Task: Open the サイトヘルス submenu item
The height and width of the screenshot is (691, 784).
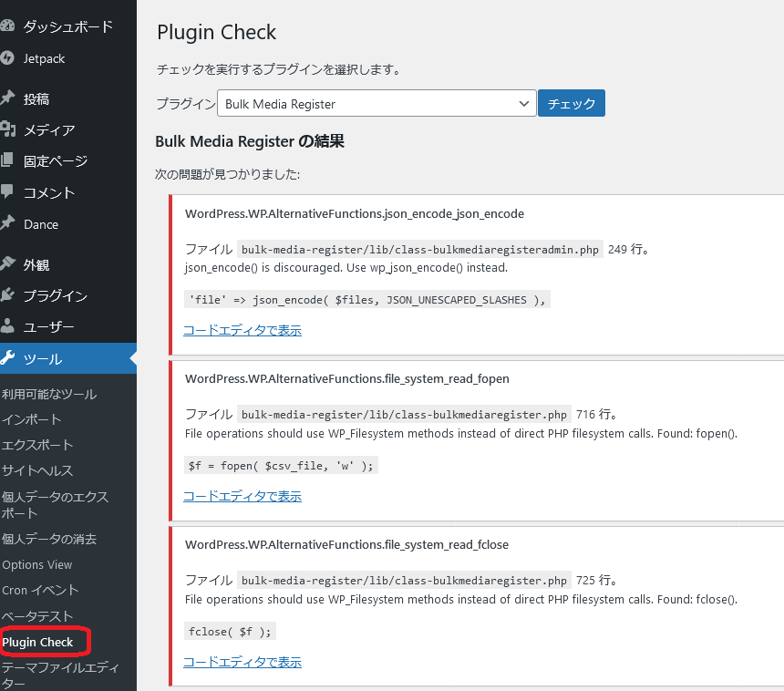Action: pos(37,470)
